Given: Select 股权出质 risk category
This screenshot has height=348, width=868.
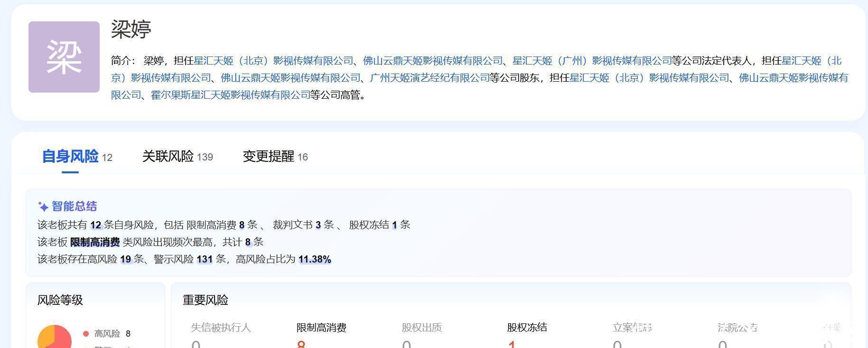Looking at the screenshot, I should click(x=421, y=328).
